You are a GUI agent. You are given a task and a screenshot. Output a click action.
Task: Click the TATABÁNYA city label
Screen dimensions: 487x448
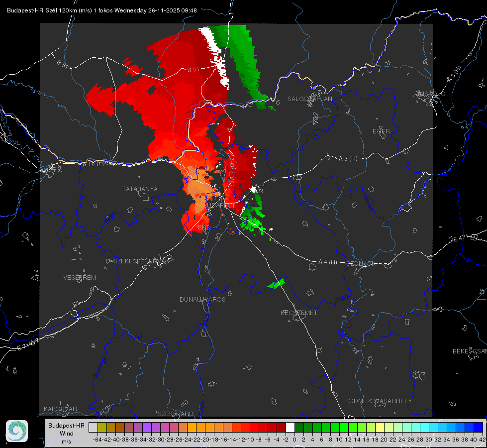coord(140,189)
